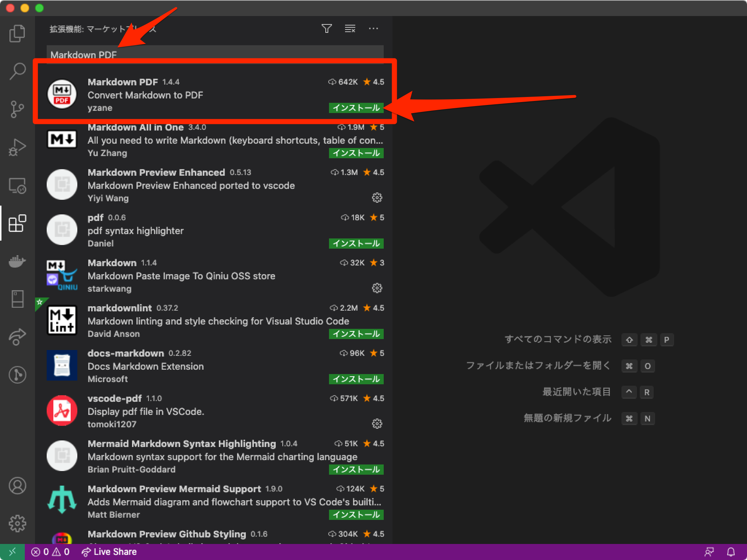Open the Search view in the activity bar
The height and width of the screenshot is (560, 747).
pyautogui.click(x=17, y=71)
